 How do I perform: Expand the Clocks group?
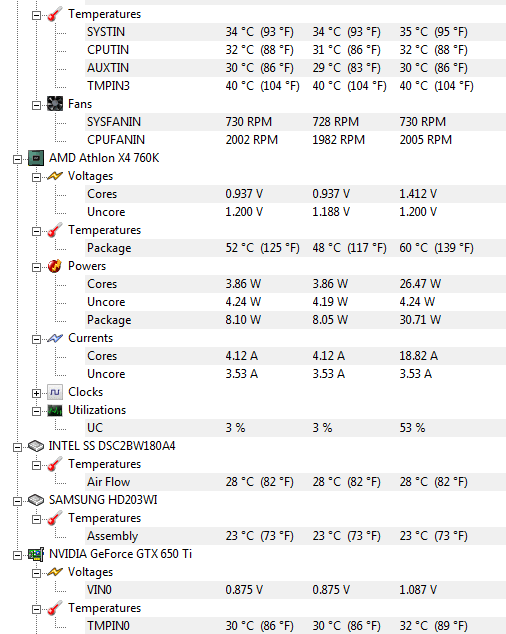(36, 393)
